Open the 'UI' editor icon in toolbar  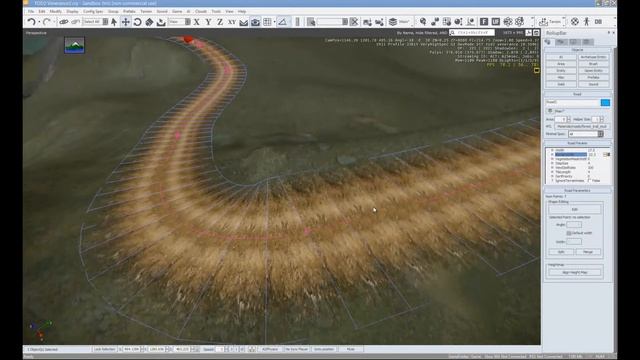point(496,22)
